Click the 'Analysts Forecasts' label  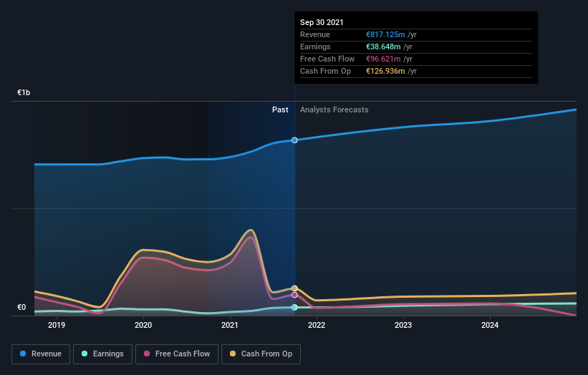point(334,109)
